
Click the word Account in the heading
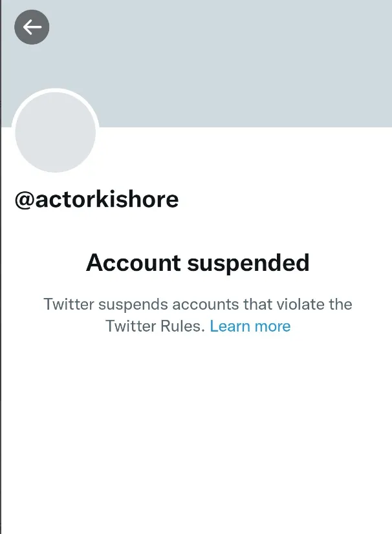pos(133,263)
